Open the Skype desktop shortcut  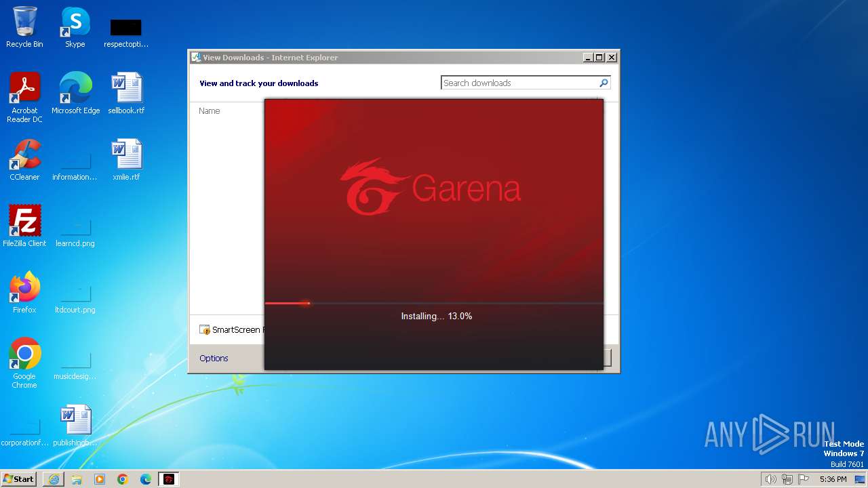pos(75,27)
